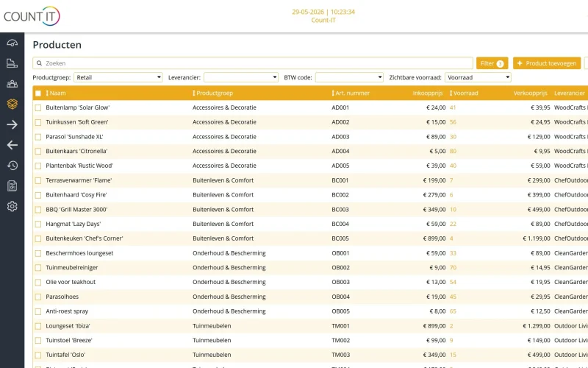Open the Buitenhaard 'Cosy Fire' row name
Screen dimensions: 588x368
(x=76, y=195)
